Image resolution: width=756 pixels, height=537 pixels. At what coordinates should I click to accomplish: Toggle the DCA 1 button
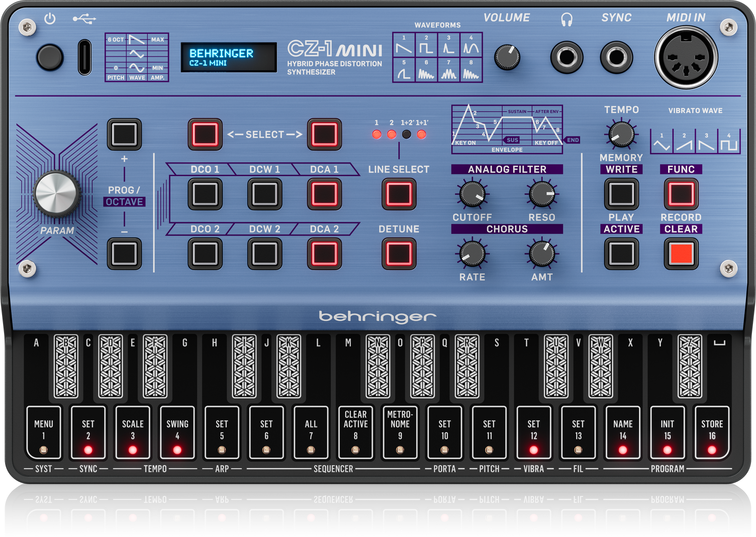point(324,194)
